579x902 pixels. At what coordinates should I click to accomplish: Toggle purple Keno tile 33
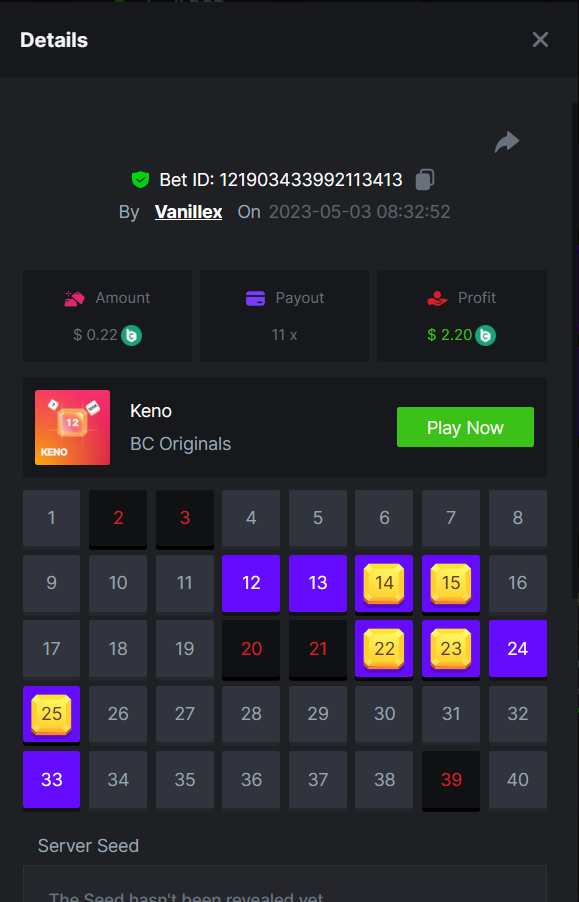(x=52, y=779)
